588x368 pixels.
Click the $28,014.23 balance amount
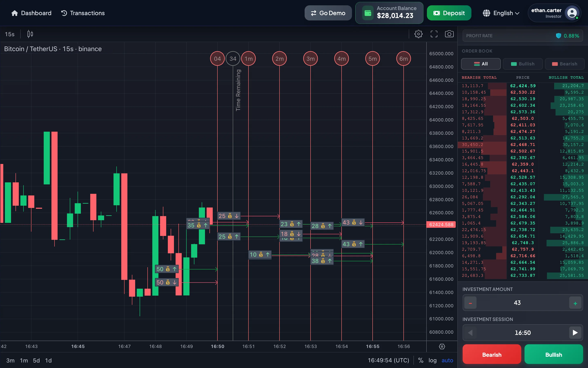[395, 16]
